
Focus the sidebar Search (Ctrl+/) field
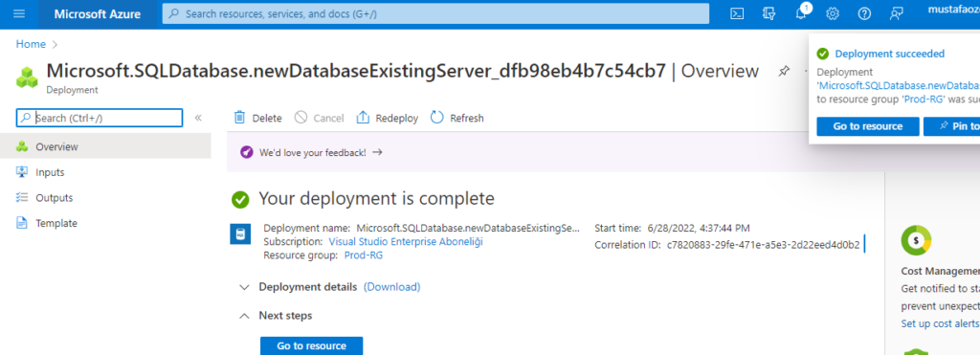click(x=100, y=118)
